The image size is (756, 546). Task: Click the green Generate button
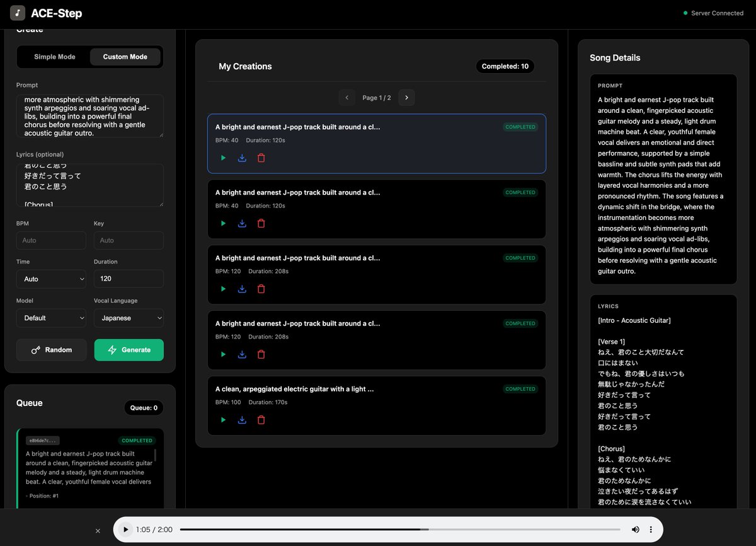[129, 350]
